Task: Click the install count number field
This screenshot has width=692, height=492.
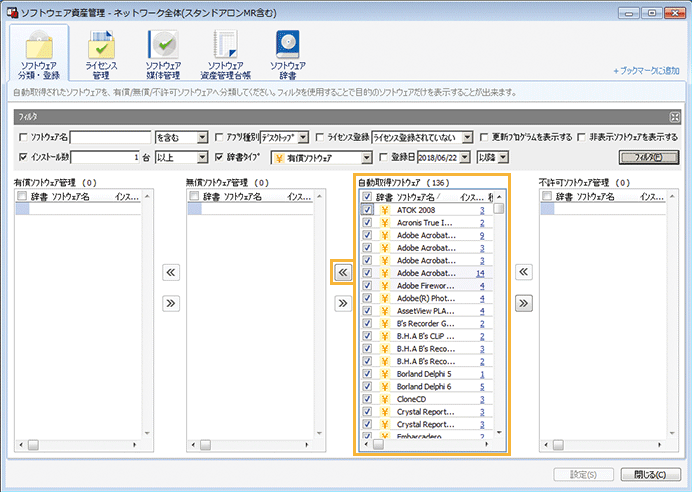Action: pyautogui.click(x=105, y=157)
